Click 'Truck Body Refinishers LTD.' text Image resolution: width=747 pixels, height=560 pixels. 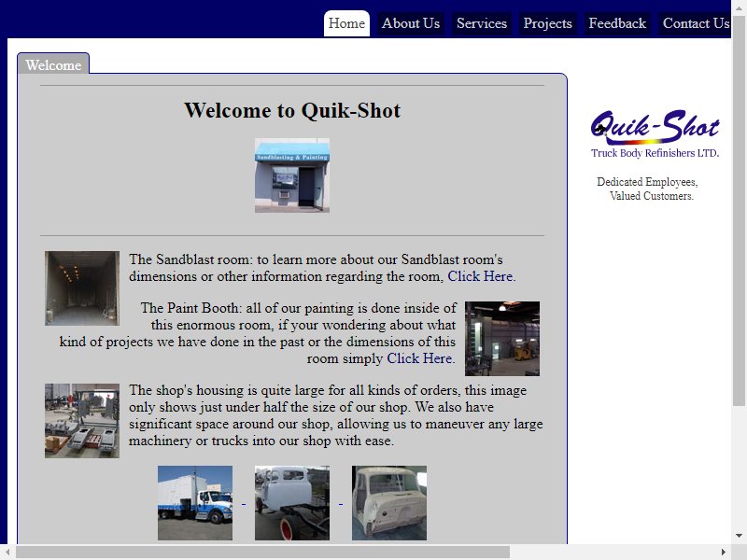(x=655, y=153)
